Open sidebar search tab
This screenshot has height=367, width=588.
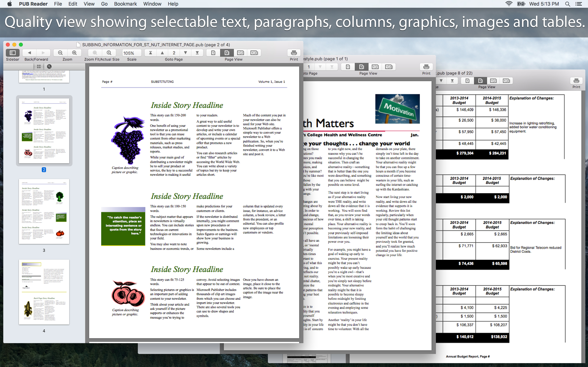[x=49, y=66]
